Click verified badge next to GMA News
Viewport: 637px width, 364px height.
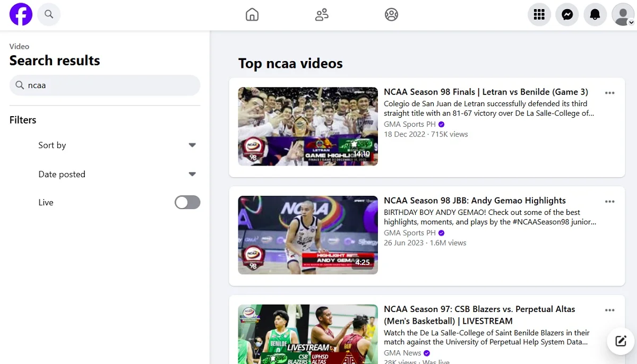click(427, 353)
